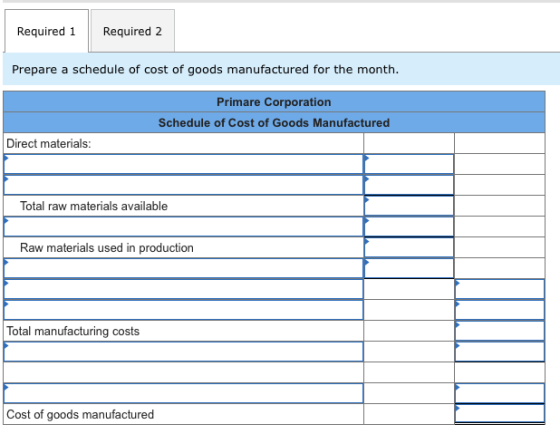The width and height of the screenshot is (560, 434).
Task: Click amount field for Total manufacturing costs
Action: 500,331
